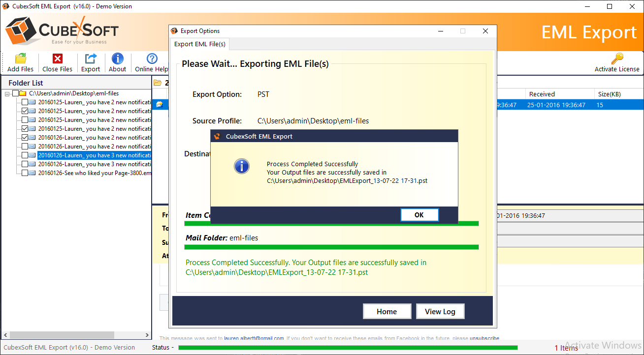Screen dimensions: 644x355
Task: Tick checkbox of the highlighted 3 new notifications row
Action: 25,155
